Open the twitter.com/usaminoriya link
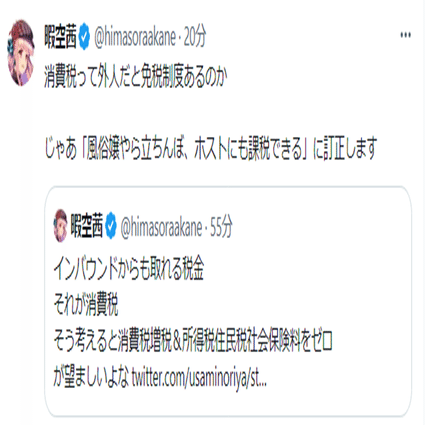 pos(199,377)
